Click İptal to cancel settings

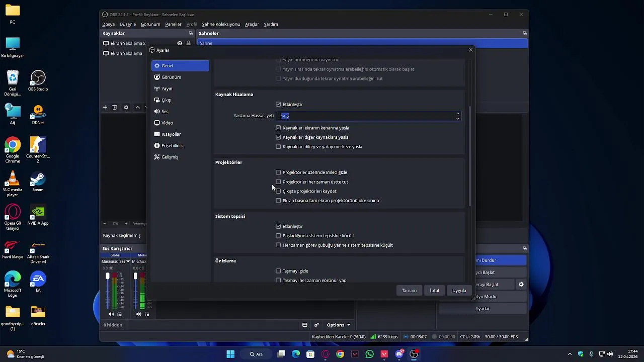[x=434, y=291]
